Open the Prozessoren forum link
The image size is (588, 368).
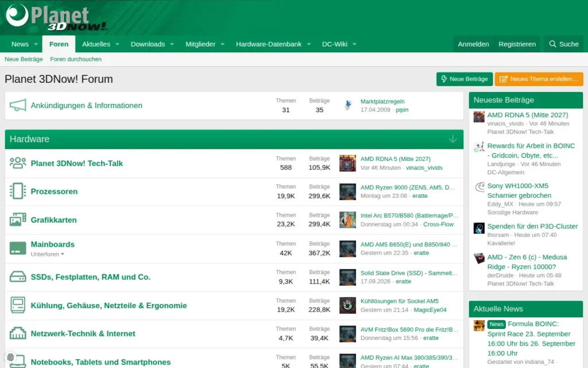(54, 191)
